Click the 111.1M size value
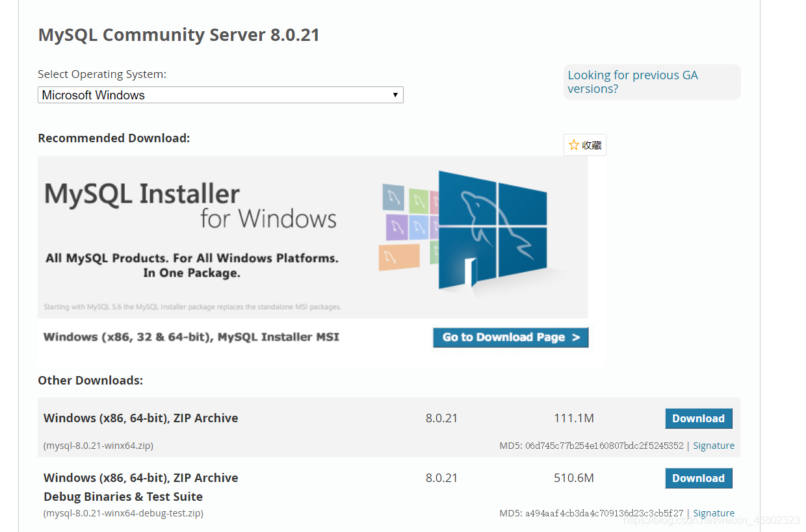This screenshot has width=806, height=532. (574, 418)
